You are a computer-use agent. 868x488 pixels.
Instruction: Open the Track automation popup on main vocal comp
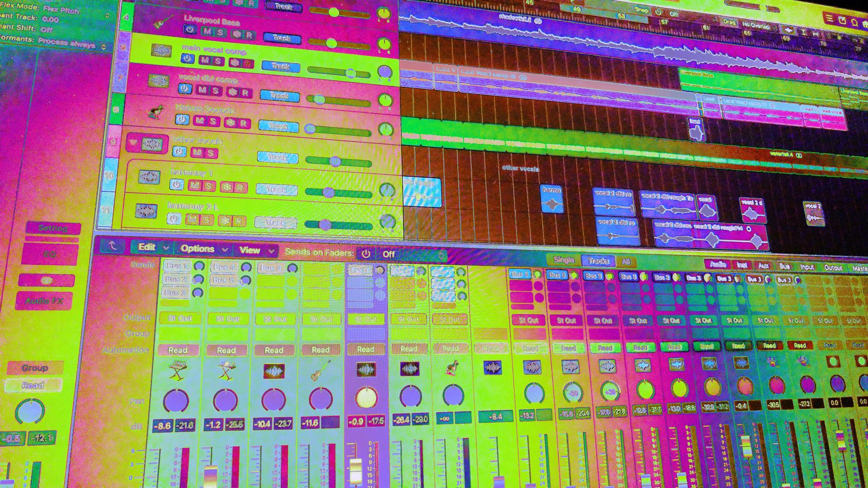click(x=281, y=66)
